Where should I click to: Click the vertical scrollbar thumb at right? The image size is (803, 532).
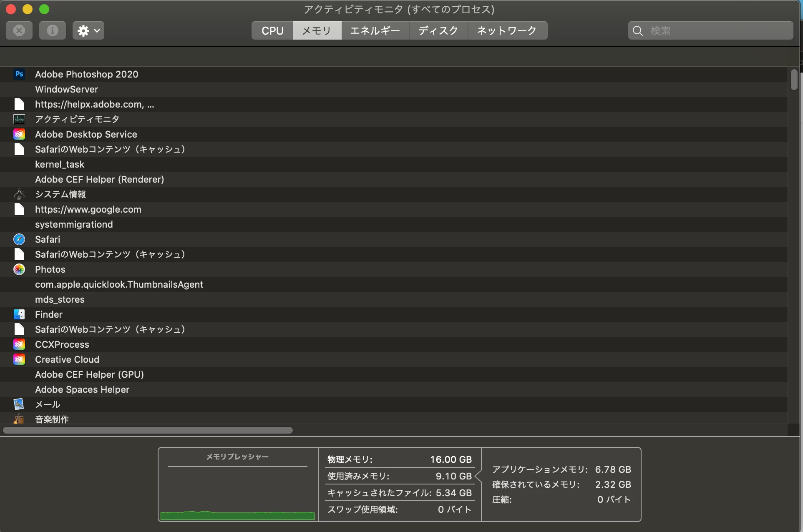pos(794,79)
